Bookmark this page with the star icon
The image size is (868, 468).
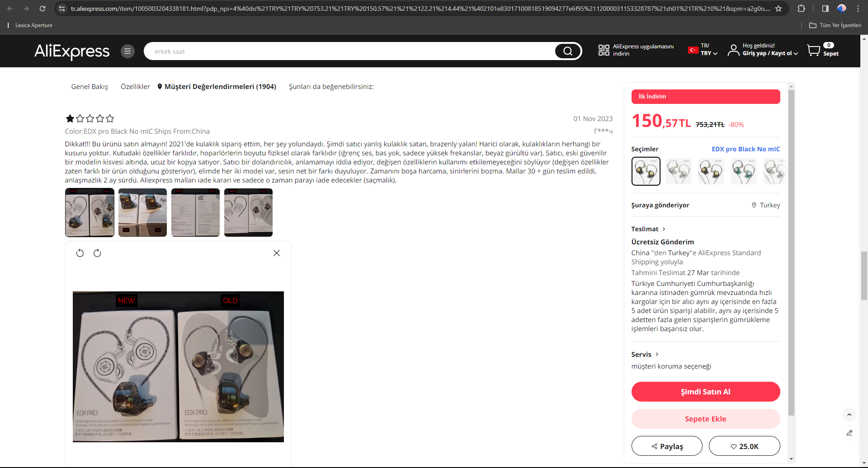tap(778, 9)
